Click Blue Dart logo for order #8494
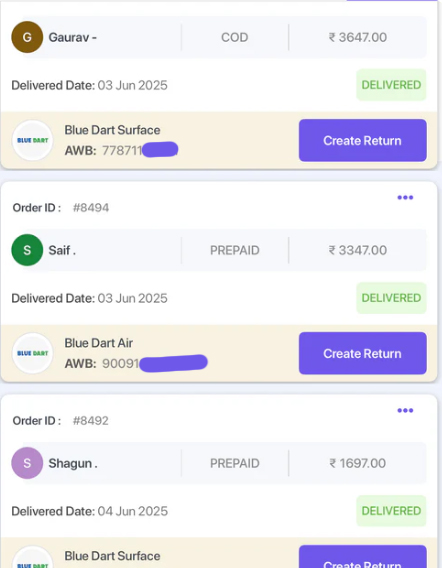 tap(33, 354)
